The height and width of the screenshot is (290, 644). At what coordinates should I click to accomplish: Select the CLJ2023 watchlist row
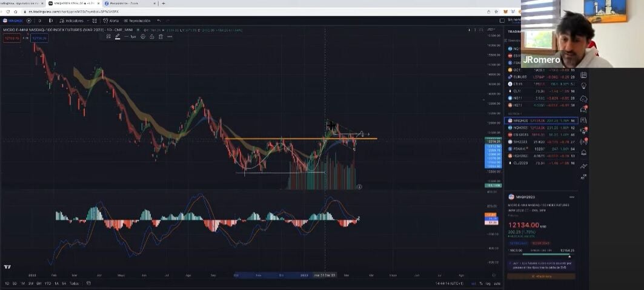[x=542, y=163]
